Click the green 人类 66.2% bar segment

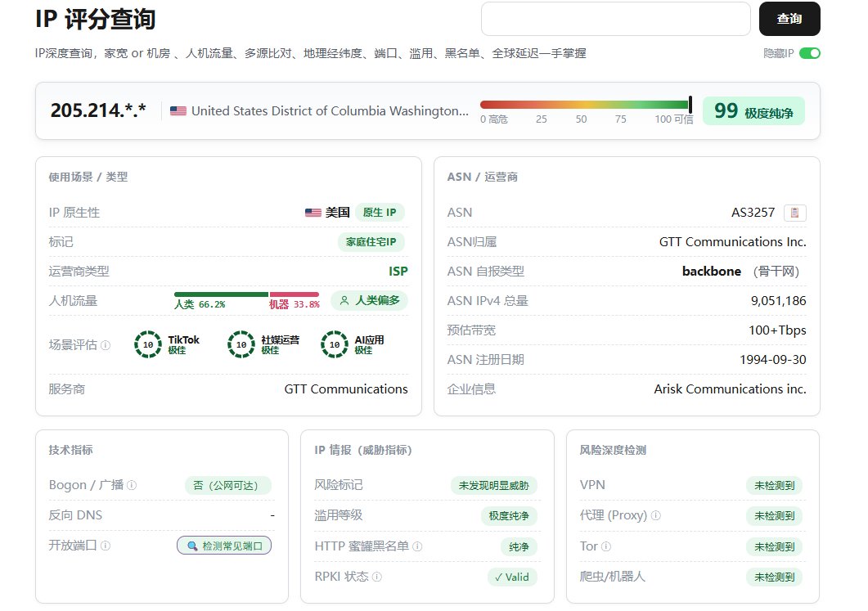point(222,294)
